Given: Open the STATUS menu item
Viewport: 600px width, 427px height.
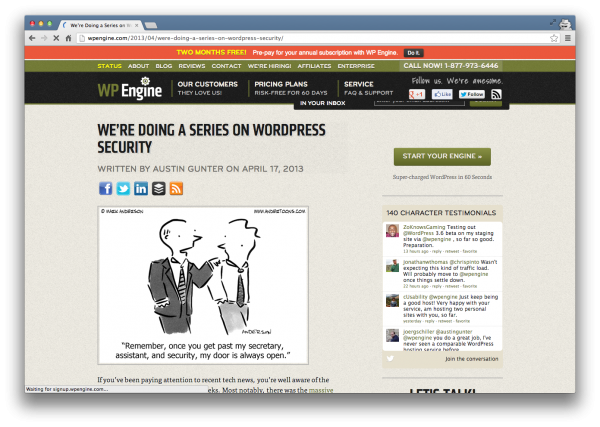Looking at the screenshot, I should point(109,66).
